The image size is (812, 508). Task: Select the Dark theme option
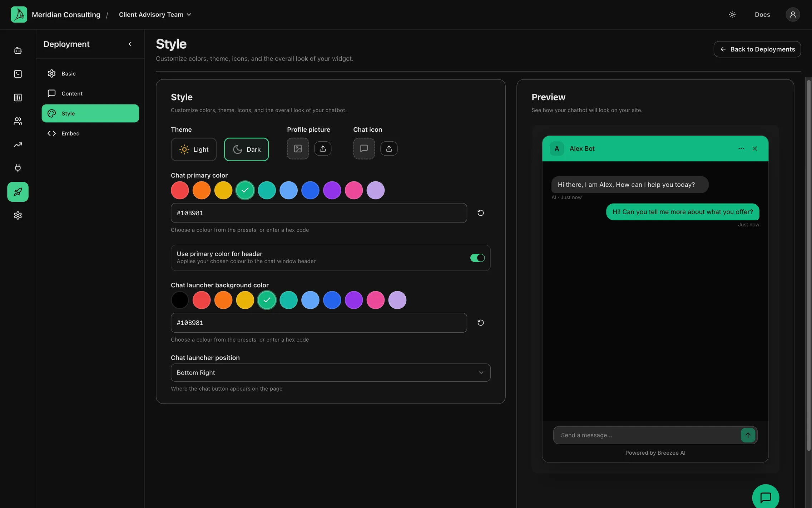click(x=246, y=150)
